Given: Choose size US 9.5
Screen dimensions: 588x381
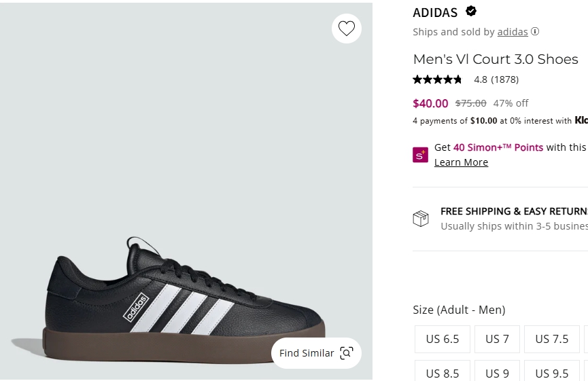Looking at the screenshot, I should (552, 371).
